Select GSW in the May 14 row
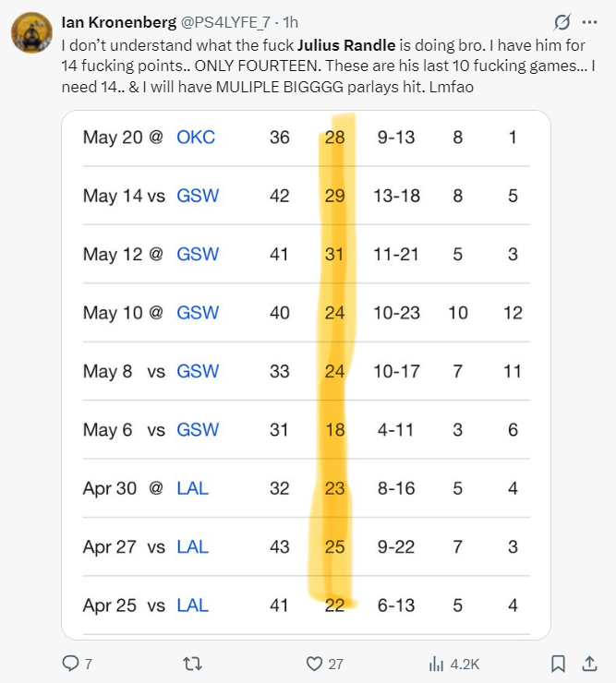 198,196
